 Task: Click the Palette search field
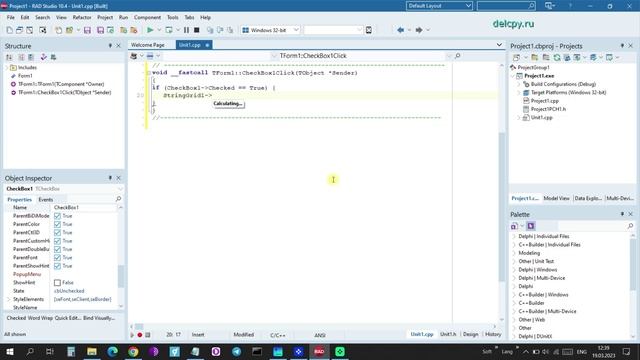[x=591, y=226]
